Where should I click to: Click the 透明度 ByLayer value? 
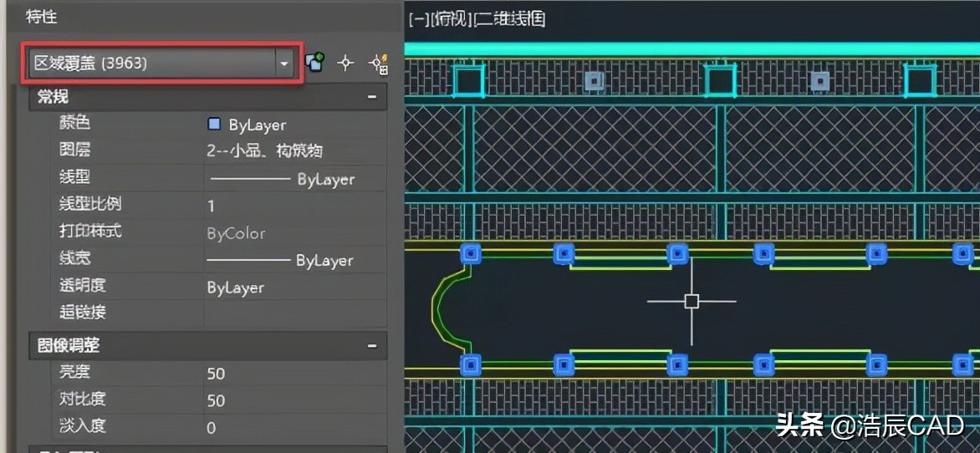pyautogui.click(x=236, y=288)
